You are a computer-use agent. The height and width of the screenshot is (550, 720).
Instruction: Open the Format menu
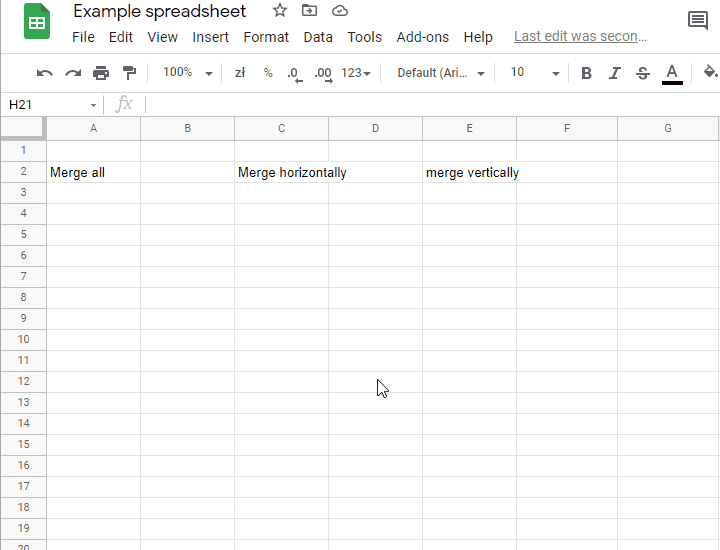point(266,37)
